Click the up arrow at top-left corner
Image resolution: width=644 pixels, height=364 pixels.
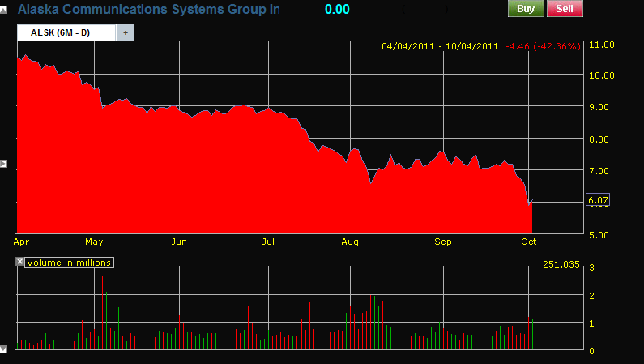tap(3, 10)
